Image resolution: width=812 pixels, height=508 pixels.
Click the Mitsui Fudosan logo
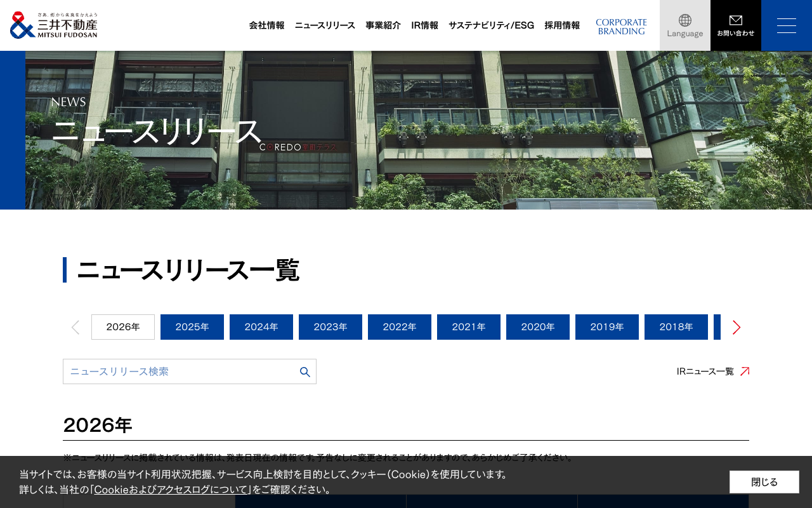(x=54, y=25)
